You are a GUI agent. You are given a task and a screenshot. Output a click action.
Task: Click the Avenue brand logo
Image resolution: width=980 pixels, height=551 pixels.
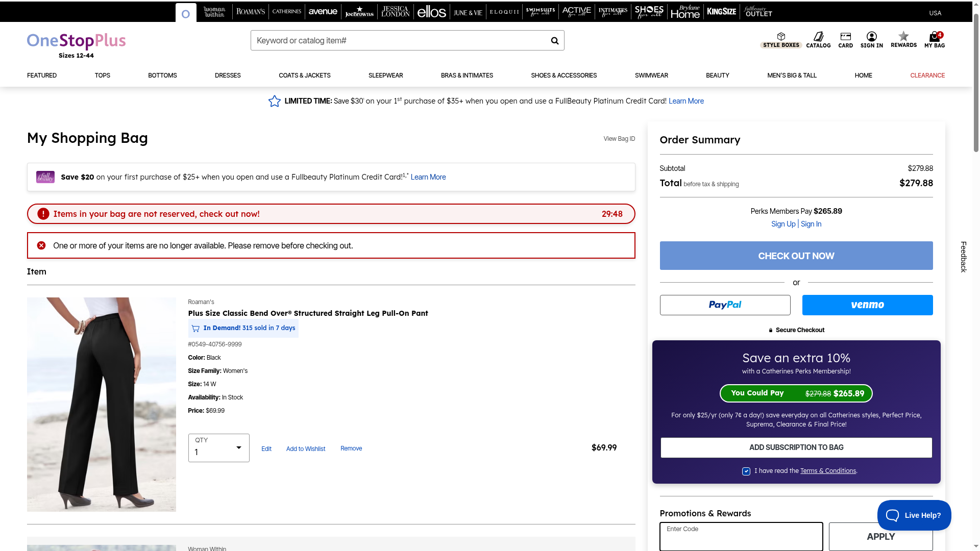click(323, 12)
